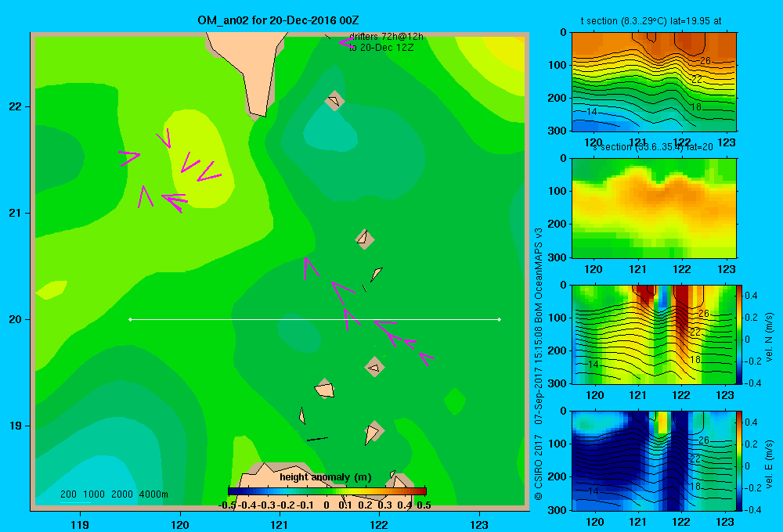Click the "drifters 72h@12h" legend text

pyautogui.click(x=386, y=37)
